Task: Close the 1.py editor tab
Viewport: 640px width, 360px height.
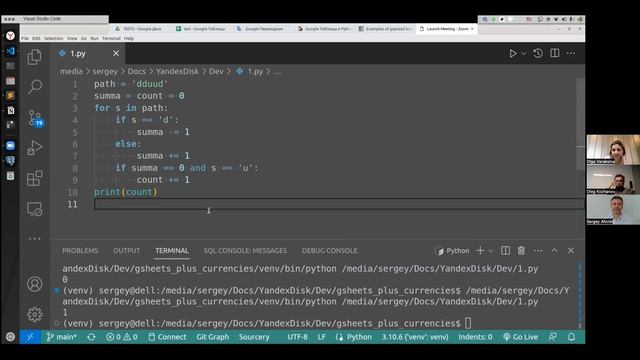Action: [116, 53]
